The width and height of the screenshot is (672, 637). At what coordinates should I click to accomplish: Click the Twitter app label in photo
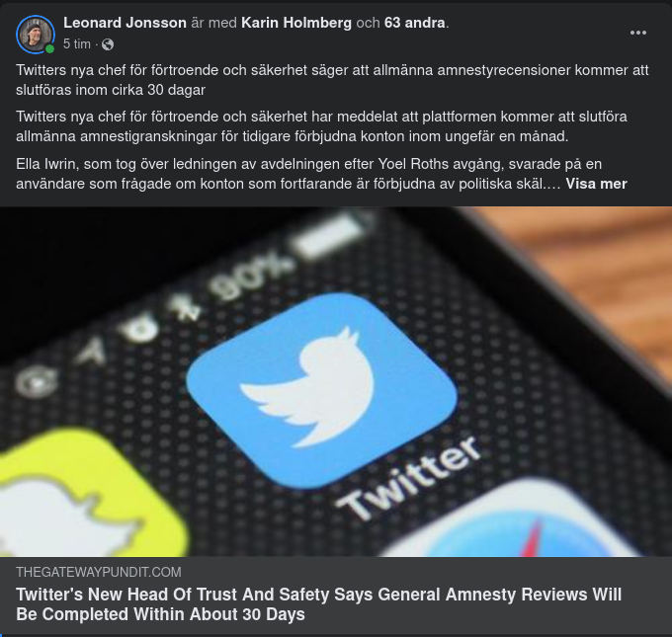click(408, 479)
